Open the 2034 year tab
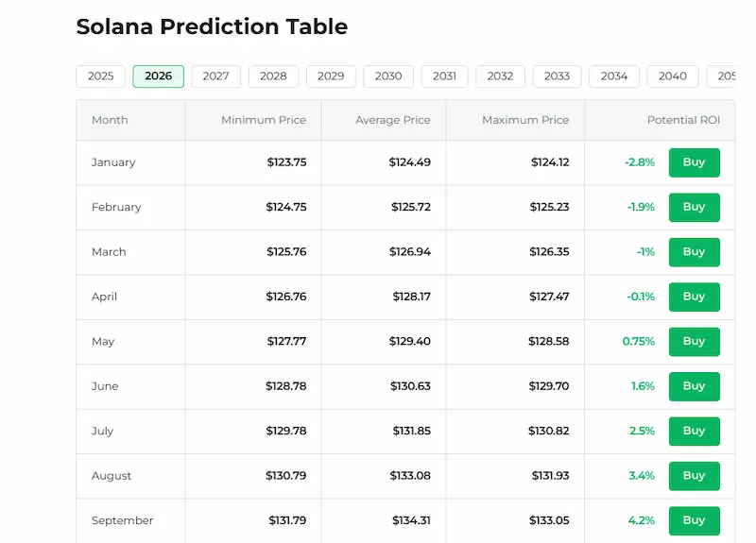This screenshot has height=543, width=756. pos(614,76)
